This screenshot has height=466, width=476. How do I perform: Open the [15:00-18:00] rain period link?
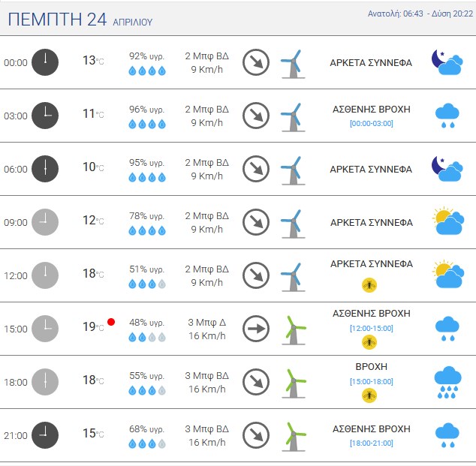point(372,381)
